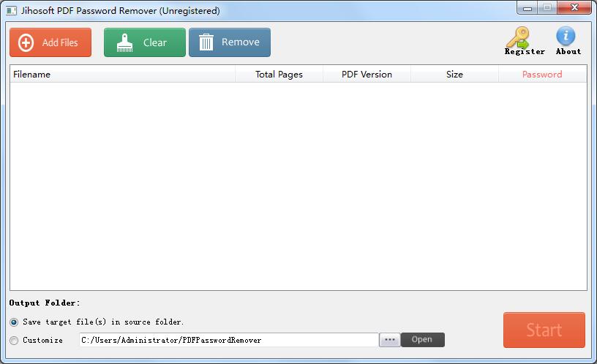Click the Size column header

click(x=454, y=74)
